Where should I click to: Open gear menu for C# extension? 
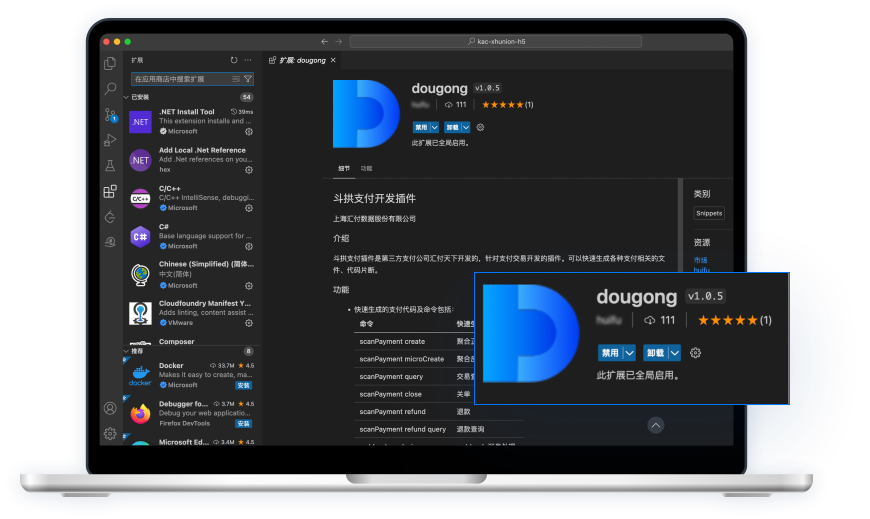[x=249, y=246]
